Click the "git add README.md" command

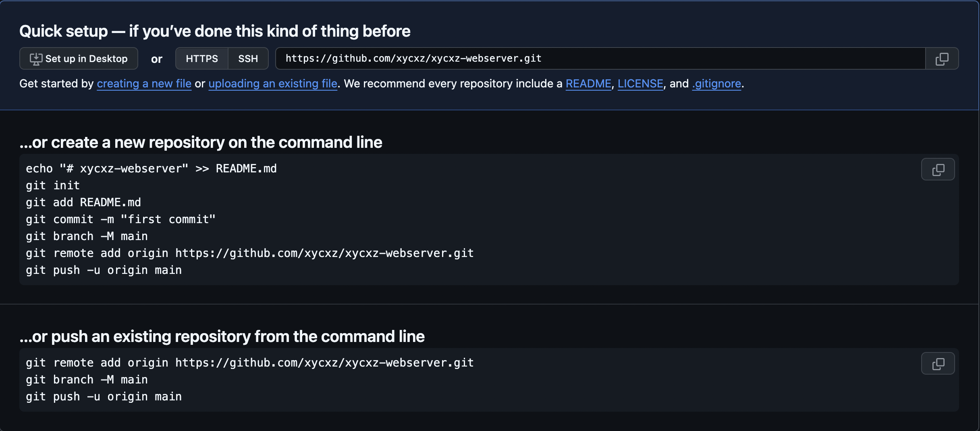83,202
